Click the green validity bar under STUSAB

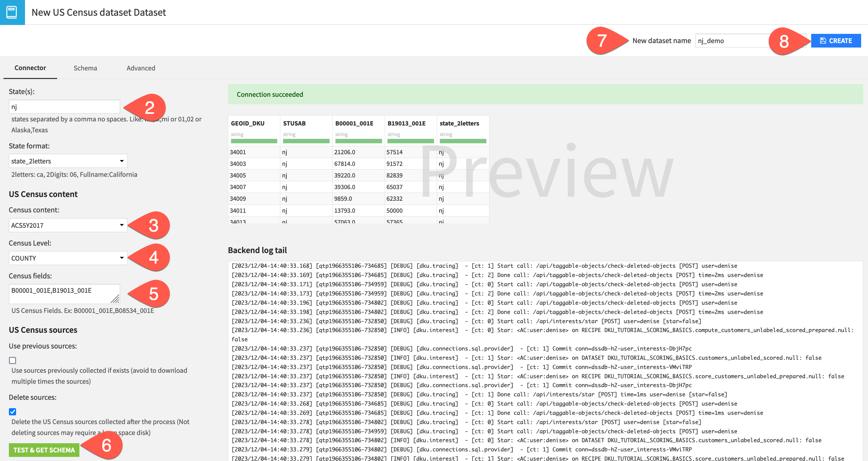(306, 141)
